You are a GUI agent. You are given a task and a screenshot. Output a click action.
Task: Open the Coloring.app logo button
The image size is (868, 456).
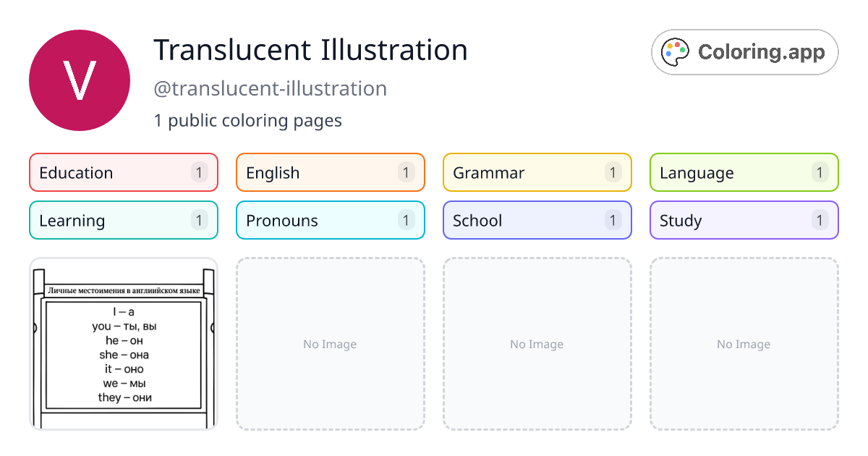pos(745,52)
